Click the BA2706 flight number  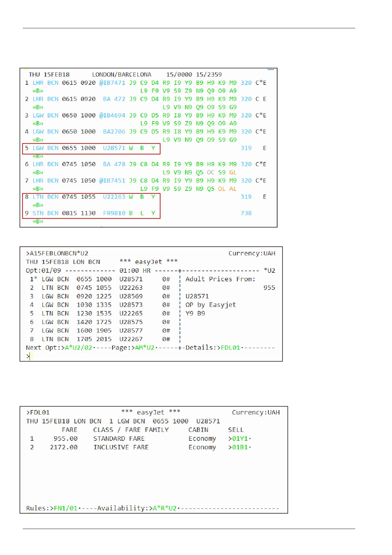(x=114, y=132)
